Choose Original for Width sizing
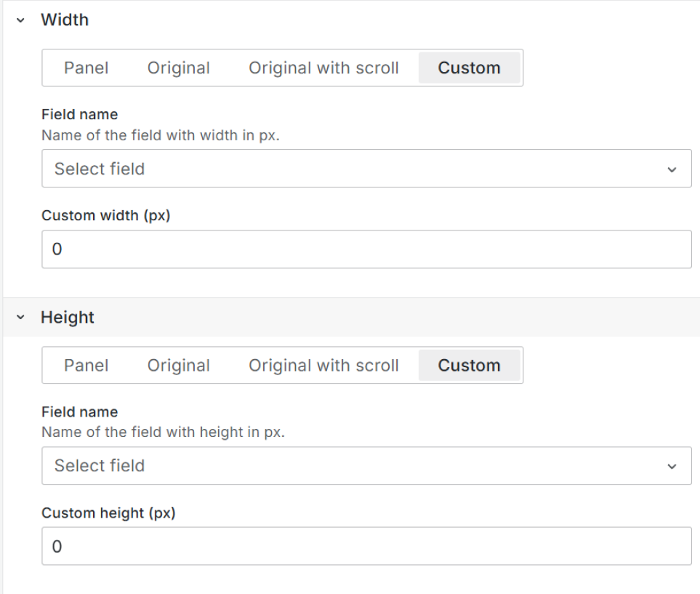 pyautogui.click(x=178, y=68)
